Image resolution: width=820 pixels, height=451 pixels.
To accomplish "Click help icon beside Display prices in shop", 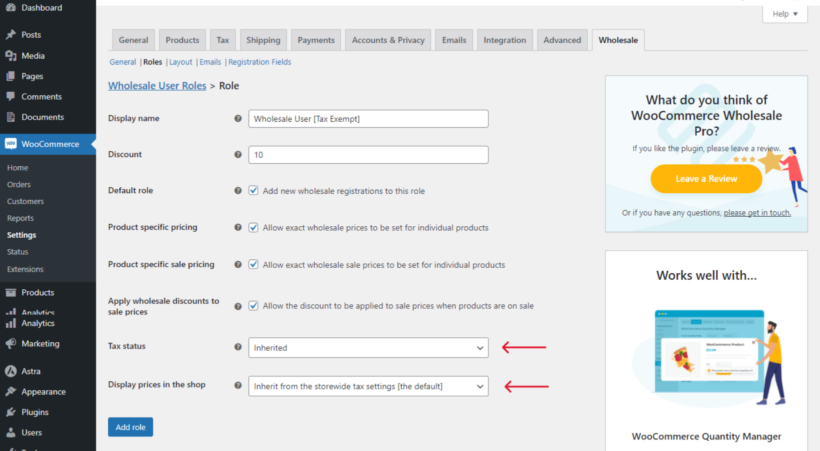I will click(238, 385).
